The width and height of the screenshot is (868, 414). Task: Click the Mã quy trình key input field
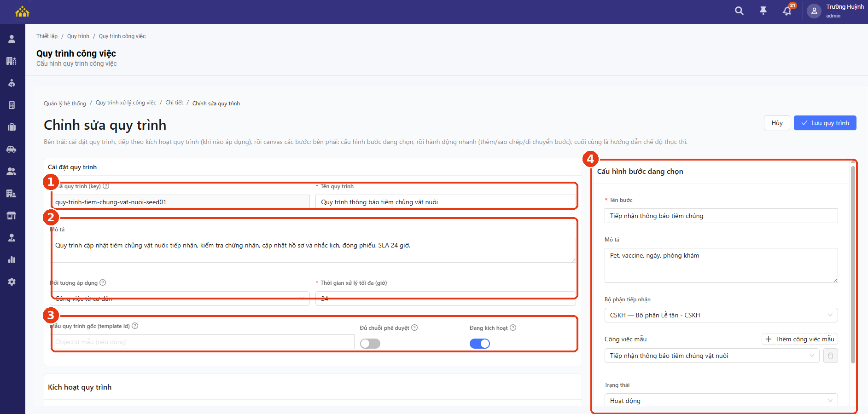pyautogui.click(x=180, y=202)
